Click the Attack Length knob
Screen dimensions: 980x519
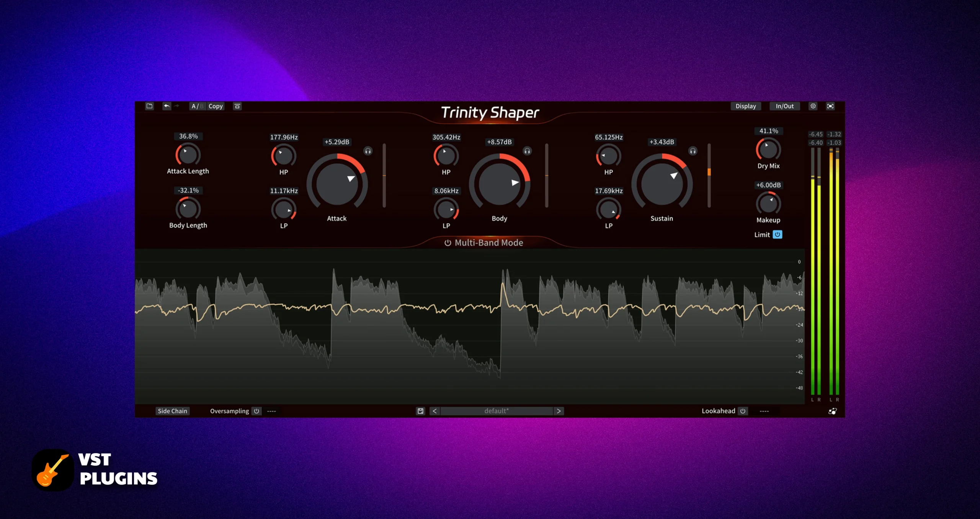pyautogui.click(x=188, y=155)
